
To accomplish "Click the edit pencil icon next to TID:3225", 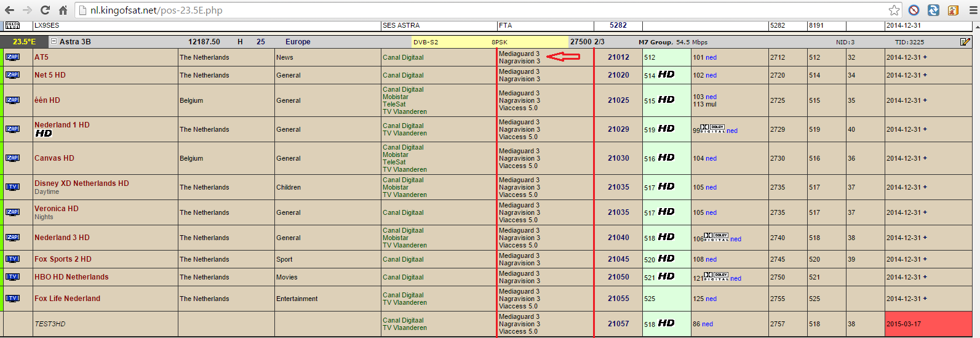I will click(x=965, y=42).
